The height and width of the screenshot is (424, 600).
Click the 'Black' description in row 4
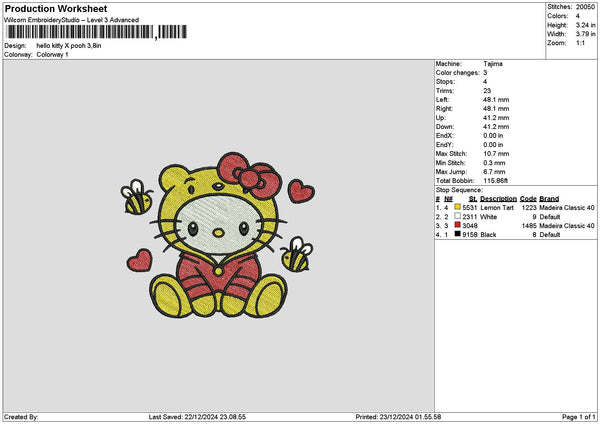coord(488,235)
